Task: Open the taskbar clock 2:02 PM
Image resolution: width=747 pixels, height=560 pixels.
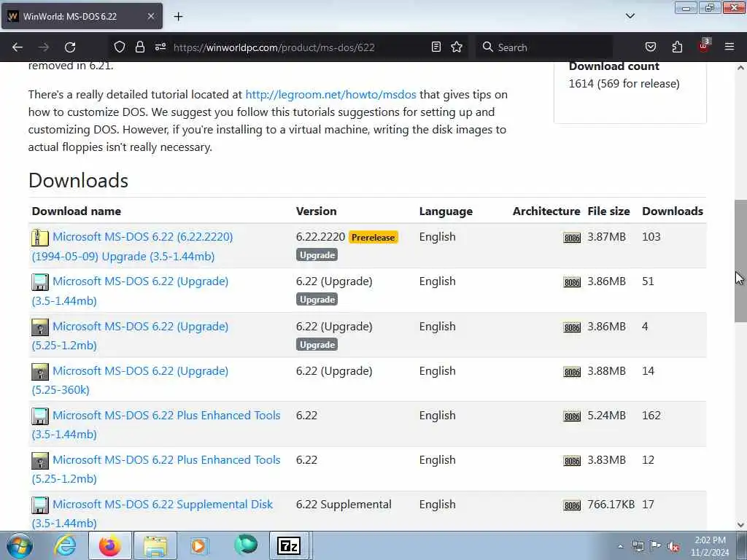Action: [710, 546]
